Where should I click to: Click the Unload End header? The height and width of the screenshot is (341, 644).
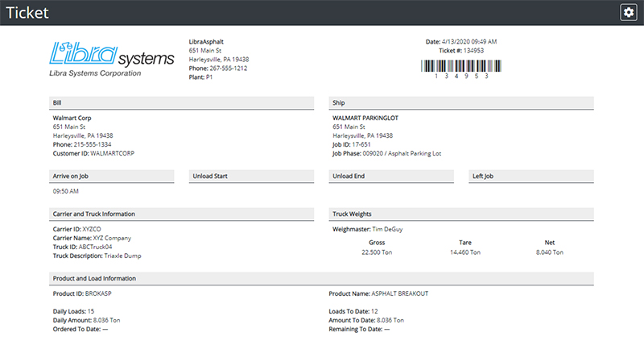point(391,176)
